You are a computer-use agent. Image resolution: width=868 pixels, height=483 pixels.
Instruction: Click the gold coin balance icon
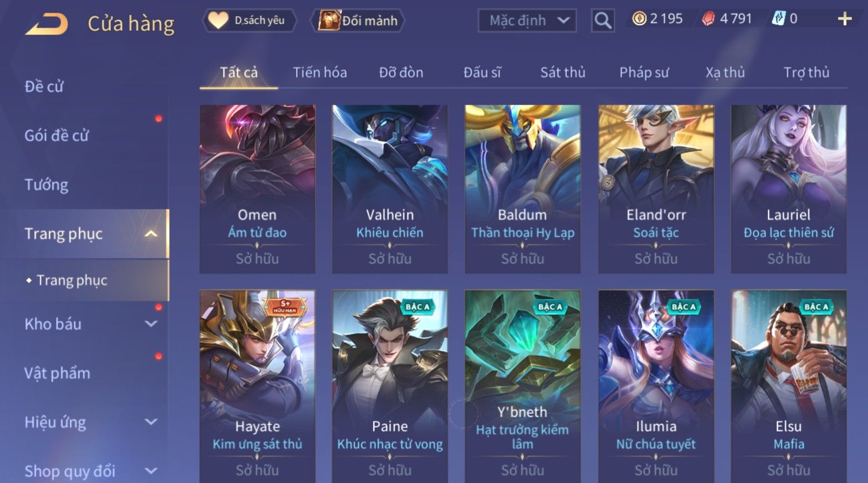(639, 19)
